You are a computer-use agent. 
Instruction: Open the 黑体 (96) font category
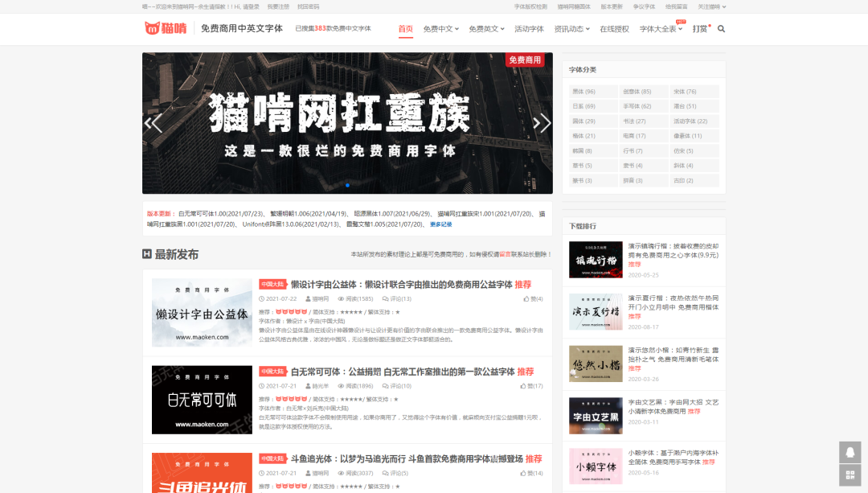tap(593, 92)
